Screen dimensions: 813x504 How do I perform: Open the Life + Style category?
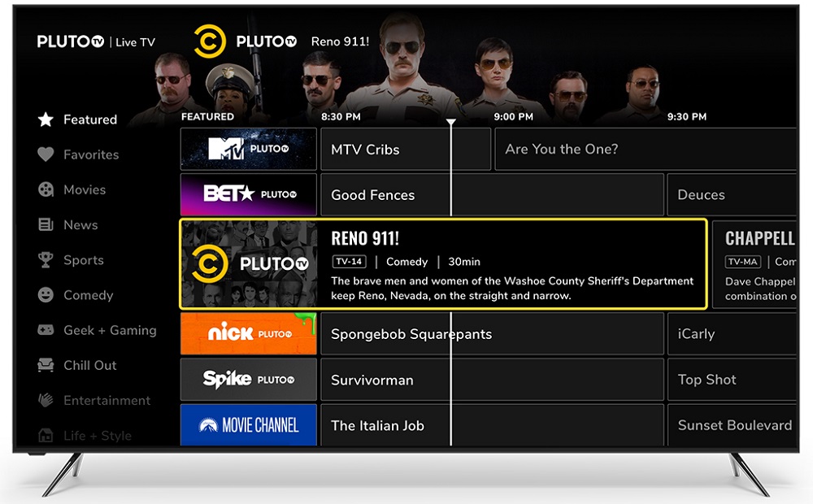(97, 435)
